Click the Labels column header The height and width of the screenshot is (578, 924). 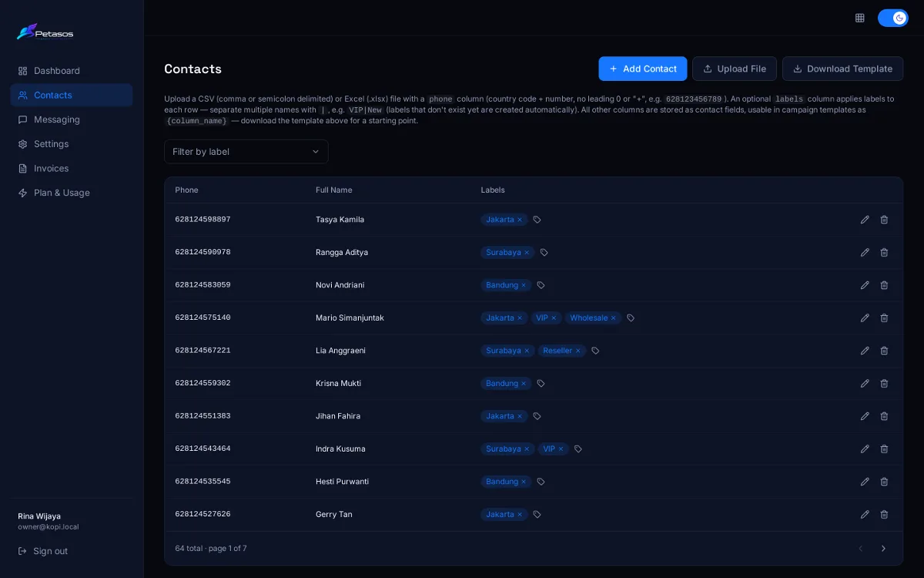[493, 190]
